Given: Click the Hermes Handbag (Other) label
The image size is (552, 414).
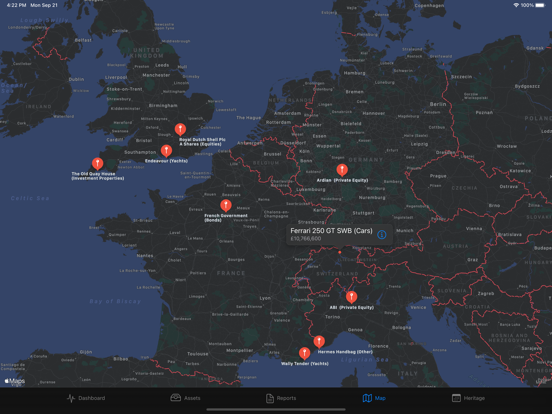Looking at the screenshot, I should point(345,352).
